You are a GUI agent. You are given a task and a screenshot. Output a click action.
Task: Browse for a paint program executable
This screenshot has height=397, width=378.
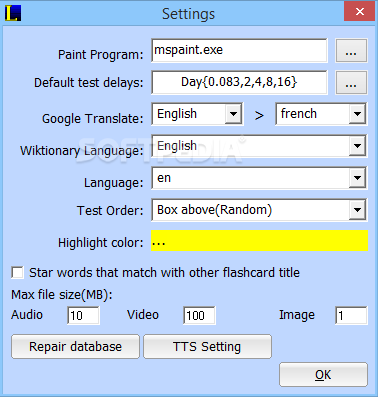click(351, 51)
